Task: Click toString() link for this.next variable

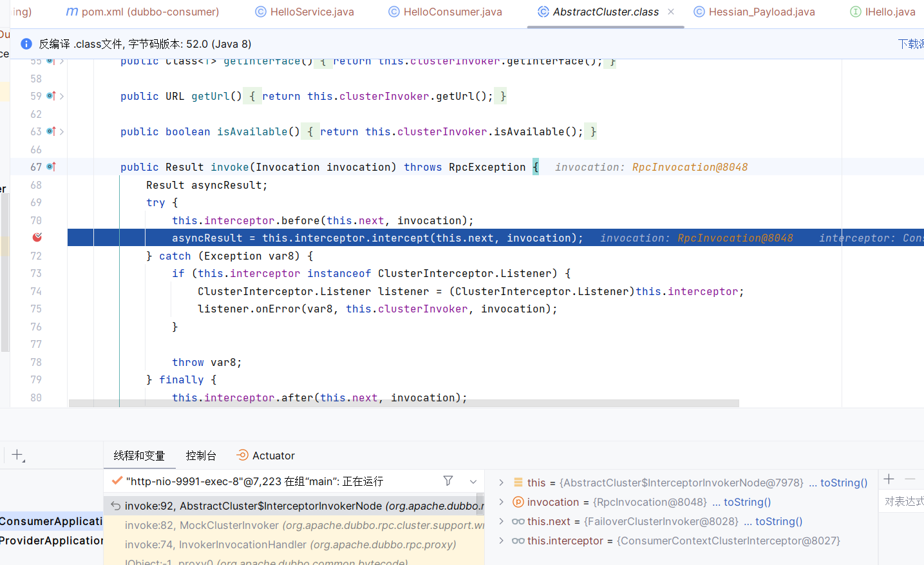Action: (x=778, y=521)
